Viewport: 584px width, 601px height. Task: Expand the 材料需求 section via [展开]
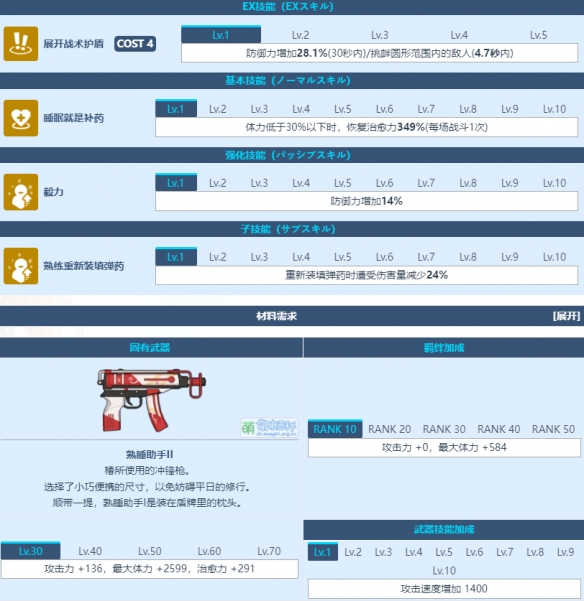point(566,316)
